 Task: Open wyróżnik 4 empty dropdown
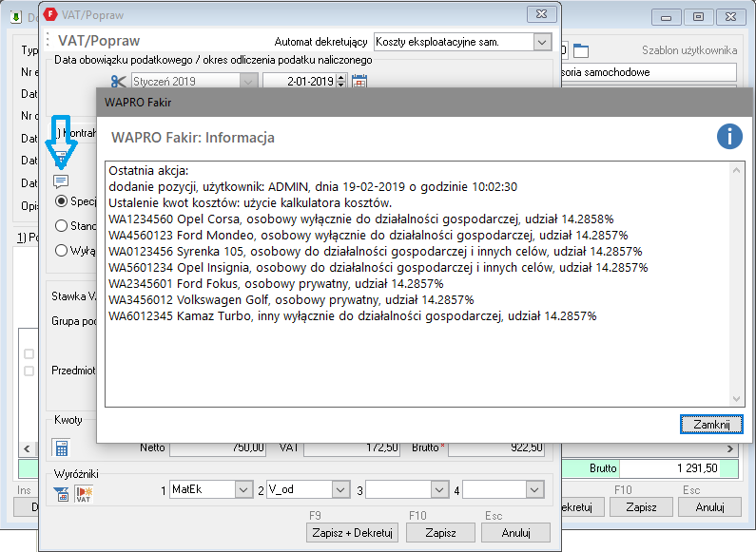click(534, 490)
